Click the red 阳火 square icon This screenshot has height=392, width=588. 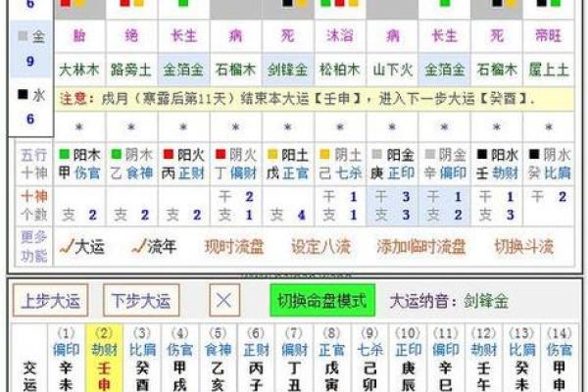(x=170, y=155)
